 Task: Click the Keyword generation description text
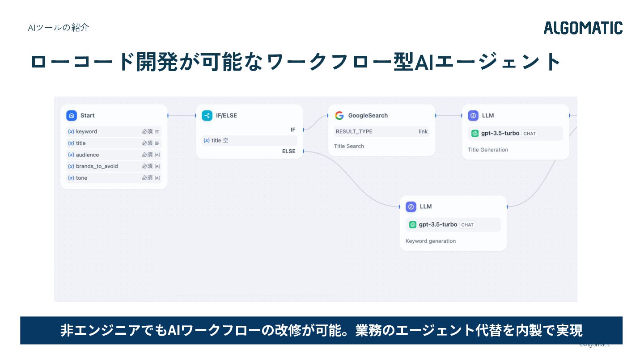pyautogui.click(x=431, y=241)
